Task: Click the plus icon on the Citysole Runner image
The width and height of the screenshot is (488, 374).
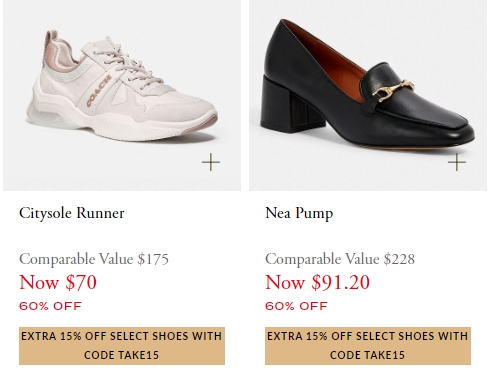Action: pyautogui.click(x=211, y=162)
